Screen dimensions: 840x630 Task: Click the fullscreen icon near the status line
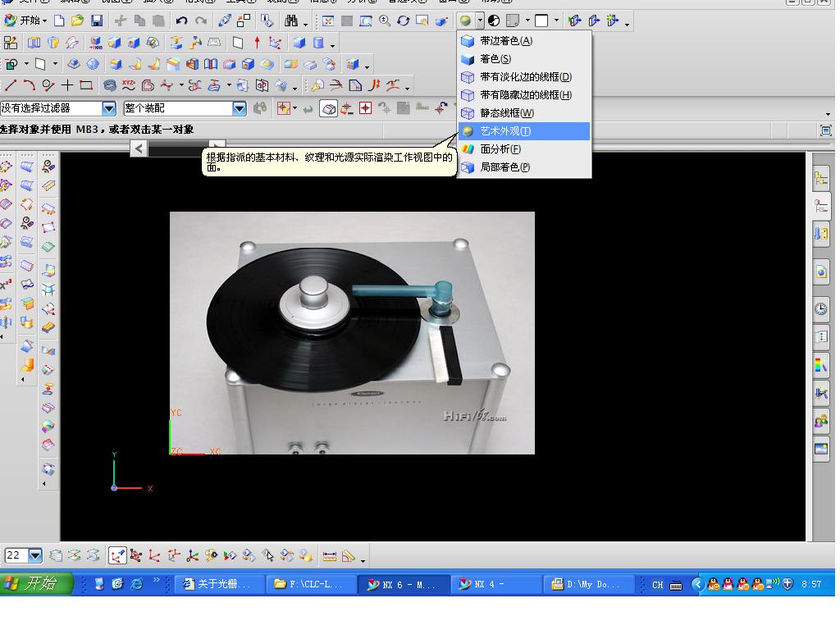pyautogui.click(x=825, y=130)
